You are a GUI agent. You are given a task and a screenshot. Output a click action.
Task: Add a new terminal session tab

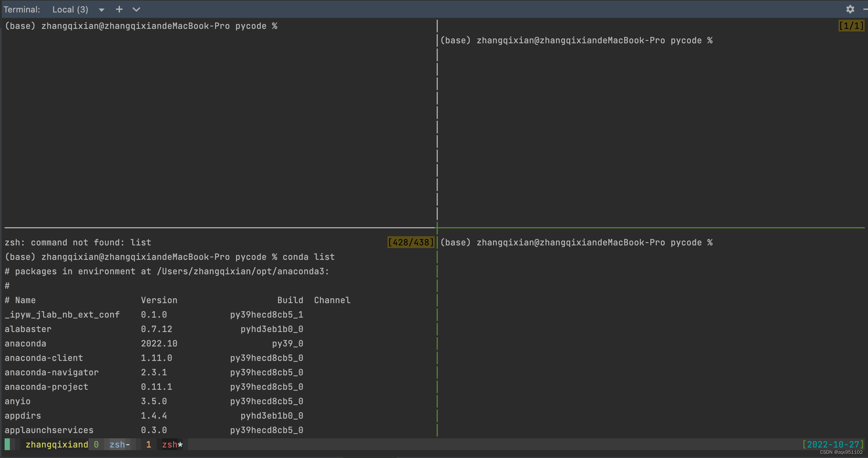click(119, 10)
